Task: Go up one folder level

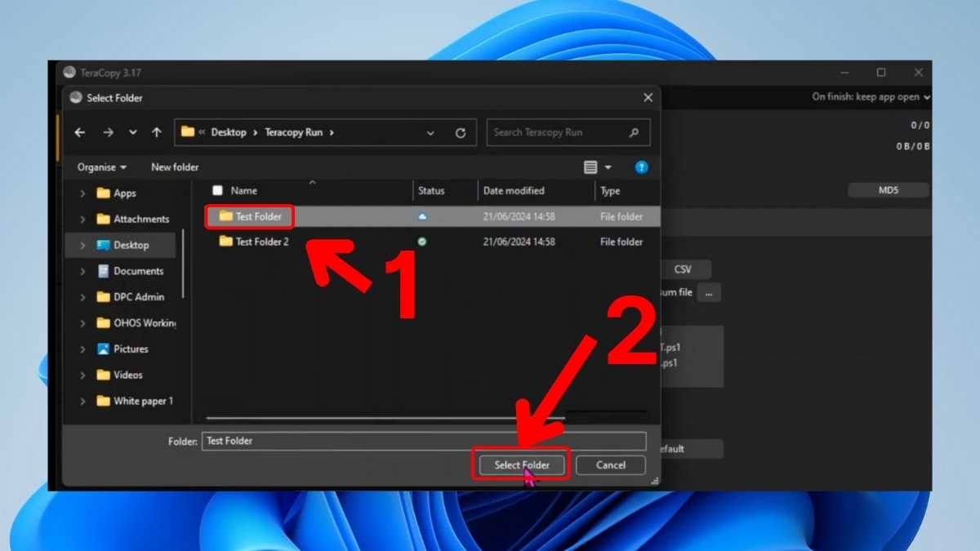Action: pos(157,132)
